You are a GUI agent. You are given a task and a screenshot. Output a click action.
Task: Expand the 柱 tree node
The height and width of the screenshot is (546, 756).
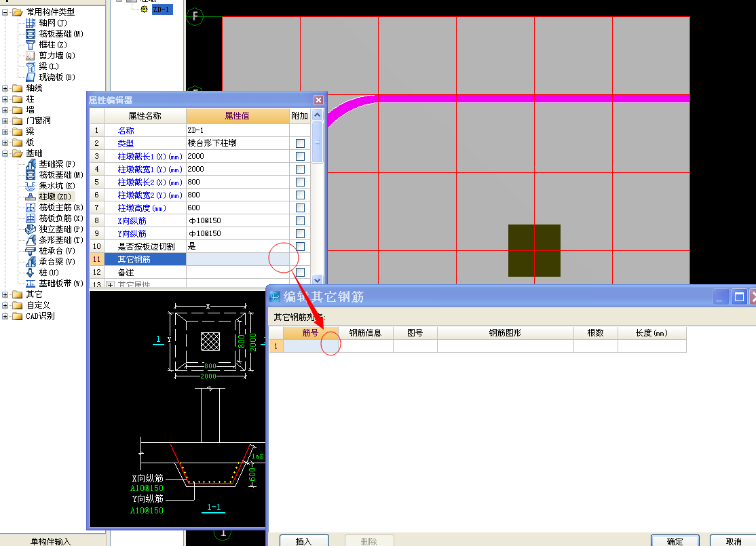coord(5,99)
